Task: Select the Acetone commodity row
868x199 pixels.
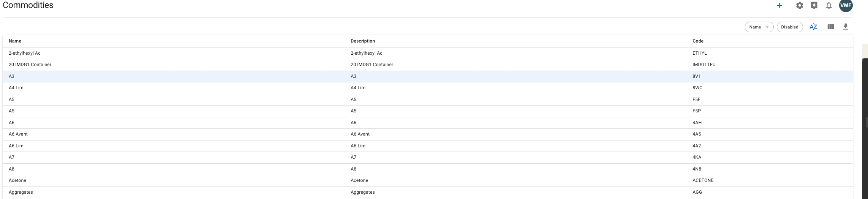Action: [17, 180]
